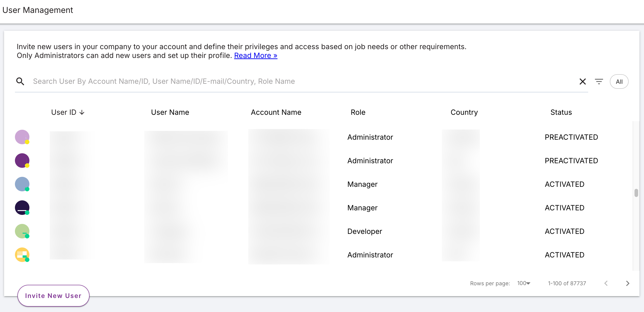Click the navy avatar in fourth row
This screenshot has height=312, width=644.
(x=22, y=208)
